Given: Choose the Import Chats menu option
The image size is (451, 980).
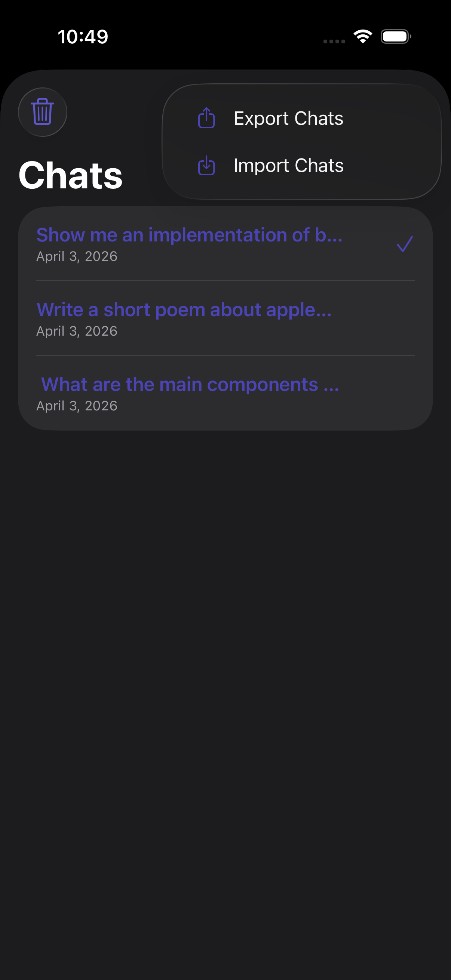Looking at the screenshot, I should (x=288, y=166).
